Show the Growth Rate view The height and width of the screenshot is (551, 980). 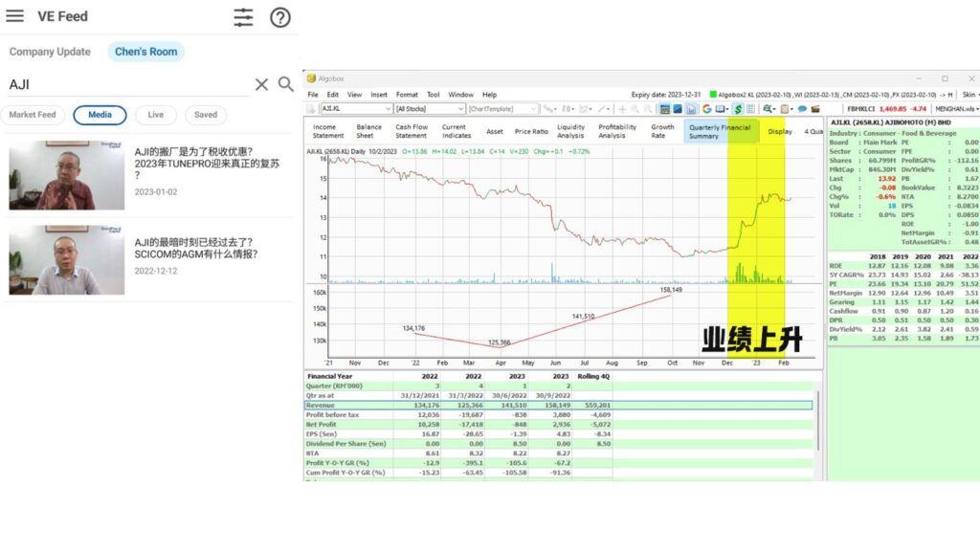(x=662, y=131)
